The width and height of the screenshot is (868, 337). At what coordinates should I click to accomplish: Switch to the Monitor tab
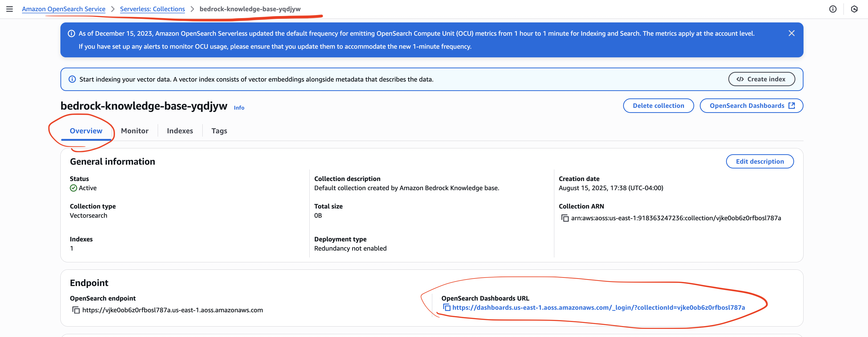click(135, 131)
